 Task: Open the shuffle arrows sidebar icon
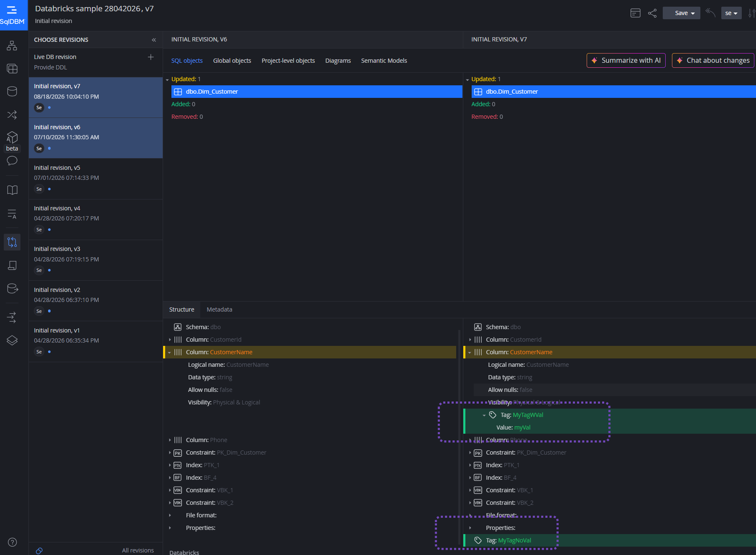pos(12,115)
